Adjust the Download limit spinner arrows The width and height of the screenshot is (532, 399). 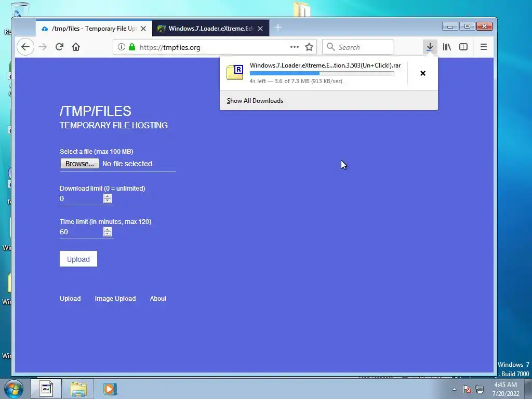click(108, 199)
